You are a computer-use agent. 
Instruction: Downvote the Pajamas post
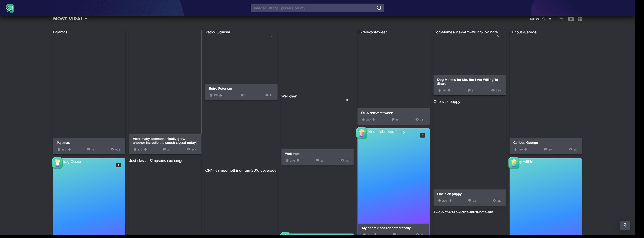click(x=69, y=149)
